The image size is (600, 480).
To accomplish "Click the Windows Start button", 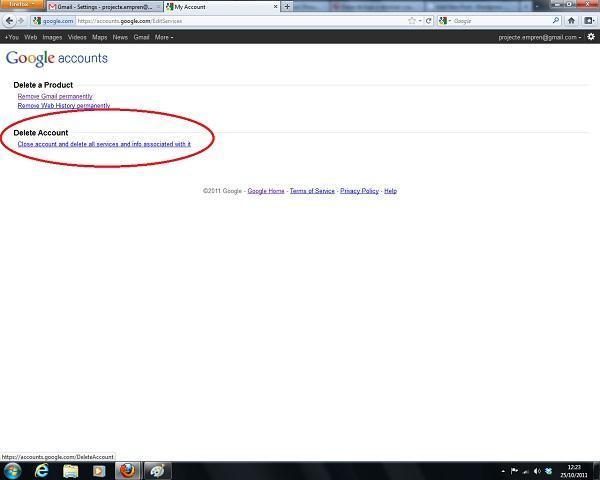I will pos(13,470).
